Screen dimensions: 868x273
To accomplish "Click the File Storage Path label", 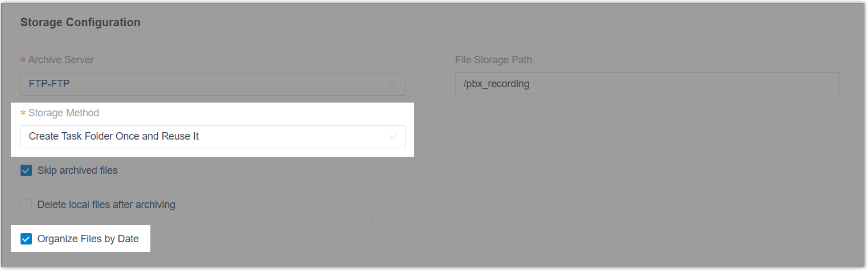I will [x=494, y=60].
